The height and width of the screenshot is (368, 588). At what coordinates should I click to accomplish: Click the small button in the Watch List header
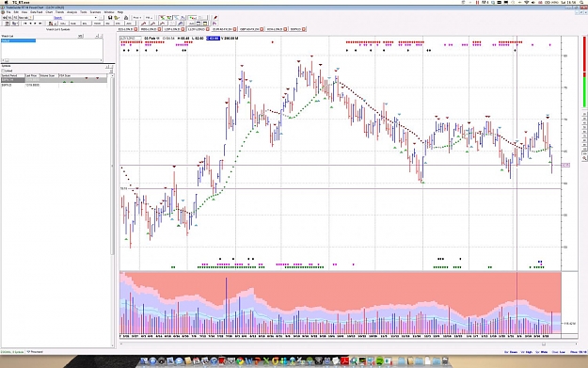pos(80,36)
